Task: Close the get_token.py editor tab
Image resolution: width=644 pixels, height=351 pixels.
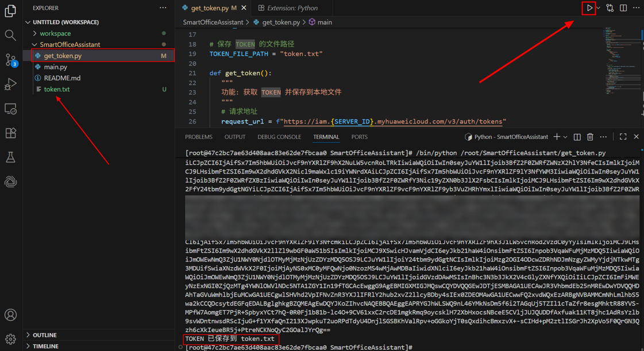Action: click(x=244, y=8)
